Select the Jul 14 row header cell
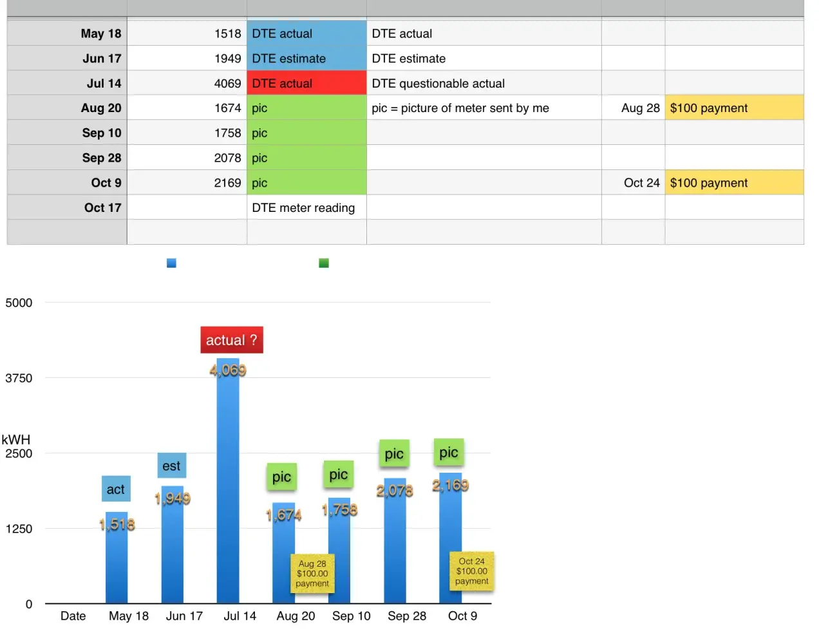The width and height of the screenshot is (819, 644). pyautogui.click(x=67, y=83)
